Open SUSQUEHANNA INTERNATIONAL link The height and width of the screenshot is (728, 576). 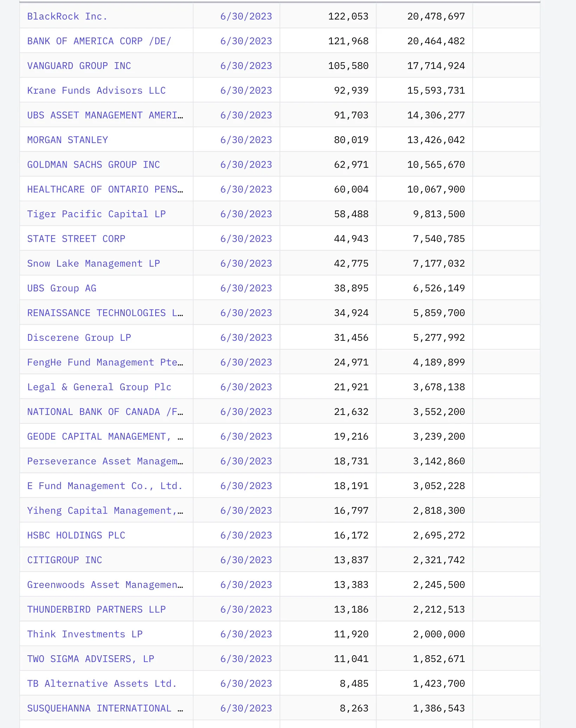pos(105,708)
